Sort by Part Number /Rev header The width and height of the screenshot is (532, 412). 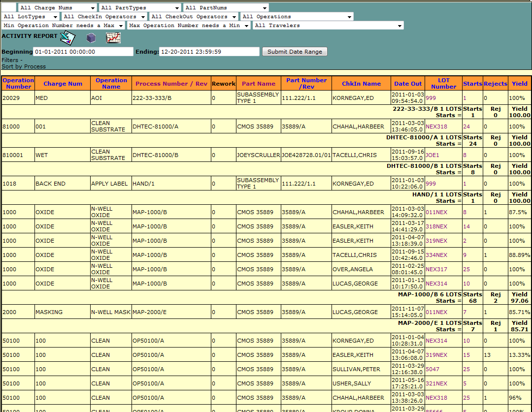306,83
